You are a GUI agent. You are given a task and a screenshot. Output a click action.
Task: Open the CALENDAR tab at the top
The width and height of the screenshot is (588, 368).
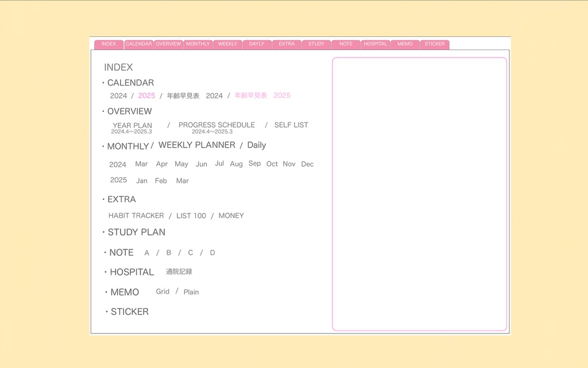click(139, 44)
